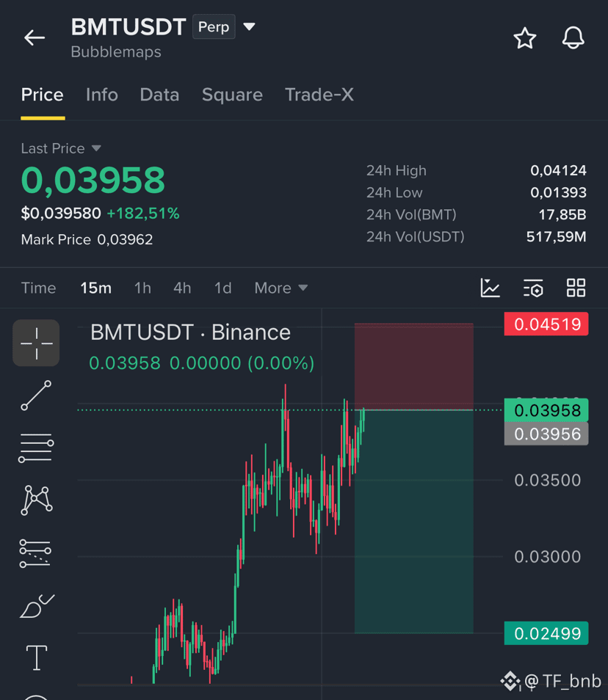Select the text annotation tool
The width and height of the screenshot is (608, 700).
pos(37,657)
